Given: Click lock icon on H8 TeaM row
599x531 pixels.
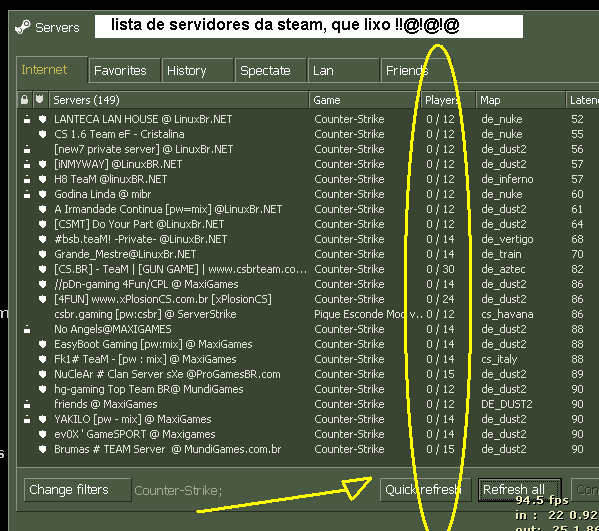Looking at the screenshot, I should coord(27,179).
